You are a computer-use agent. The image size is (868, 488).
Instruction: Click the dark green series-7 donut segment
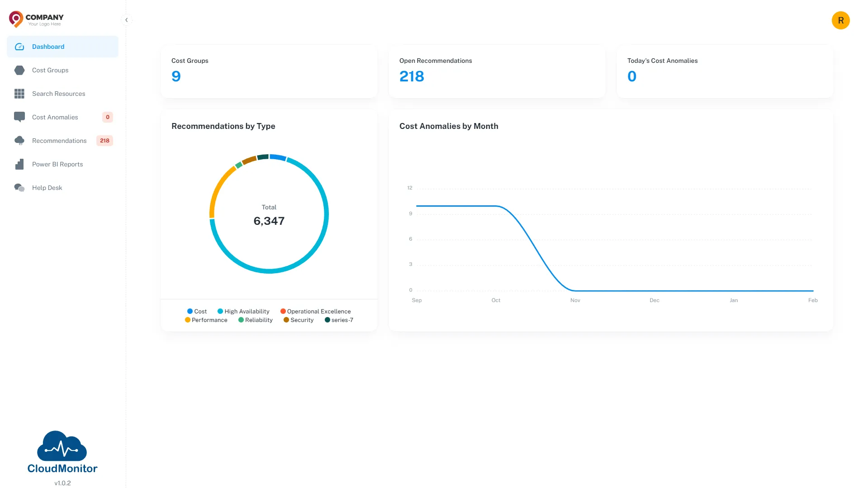pyautogui.click(x=263, y=157)
